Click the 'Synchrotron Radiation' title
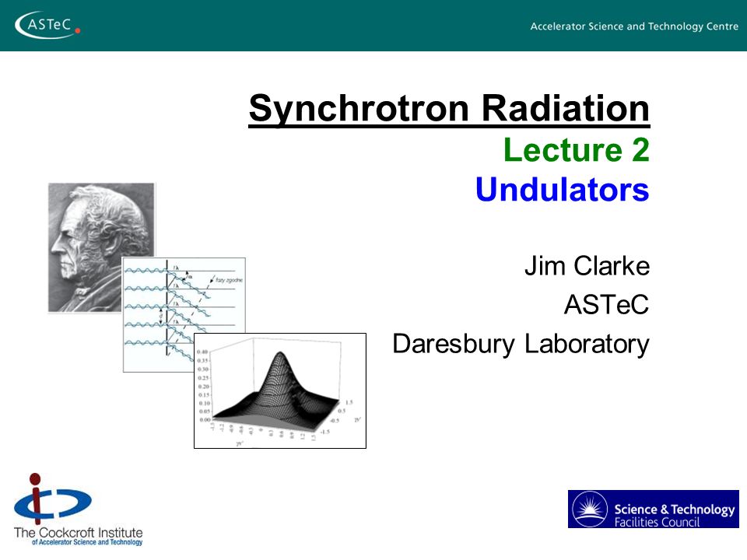Viewport: 747px width, 560px height. (449, 109)
